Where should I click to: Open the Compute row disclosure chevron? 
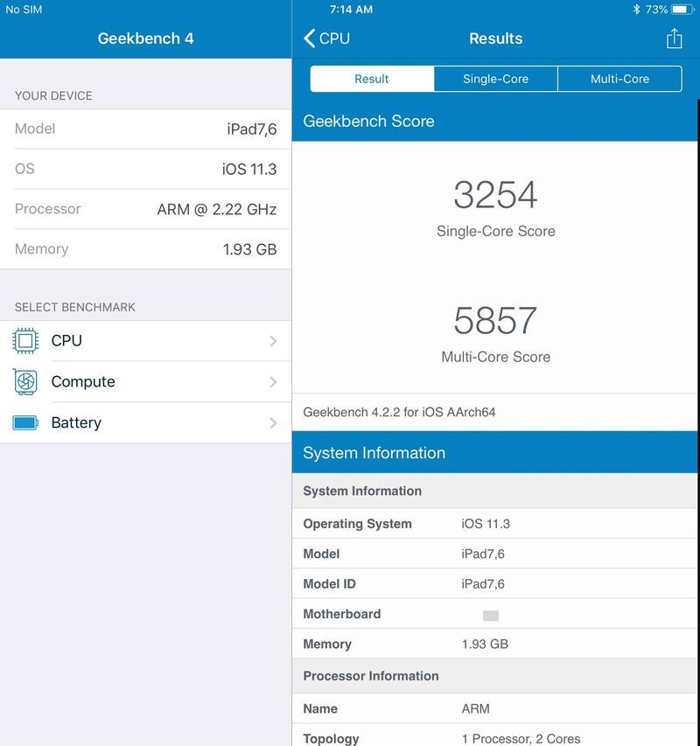pyautogui.click(x=273, y=381)
